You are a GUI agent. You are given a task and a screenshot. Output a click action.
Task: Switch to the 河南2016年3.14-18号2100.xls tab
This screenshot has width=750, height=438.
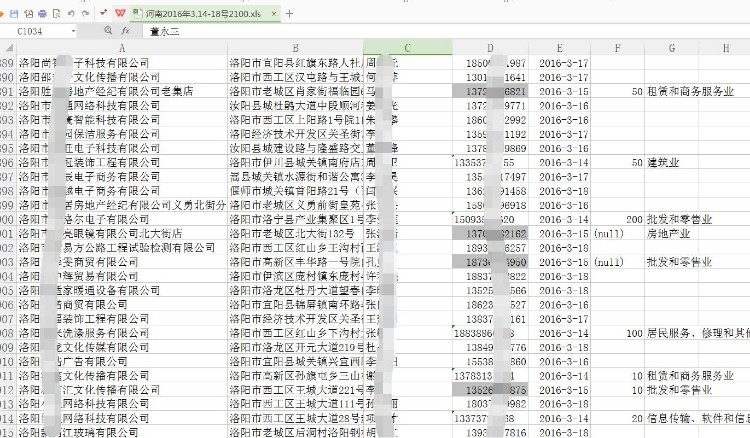pyautogui.click(x=203, y=14)
